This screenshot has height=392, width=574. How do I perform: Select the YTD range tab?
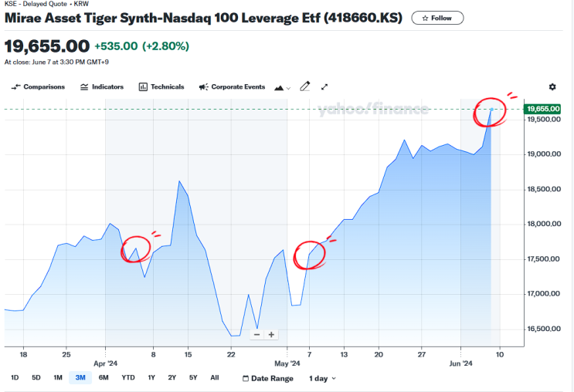point(128,378)
